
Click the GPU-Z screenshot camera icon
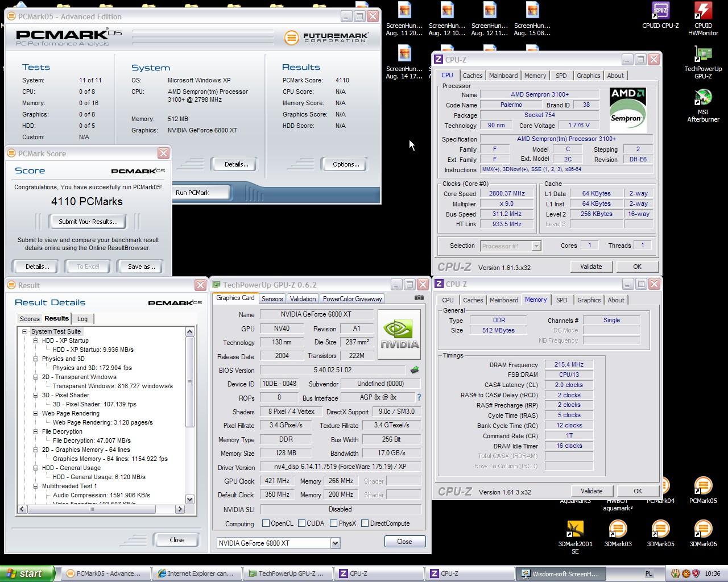419,298
